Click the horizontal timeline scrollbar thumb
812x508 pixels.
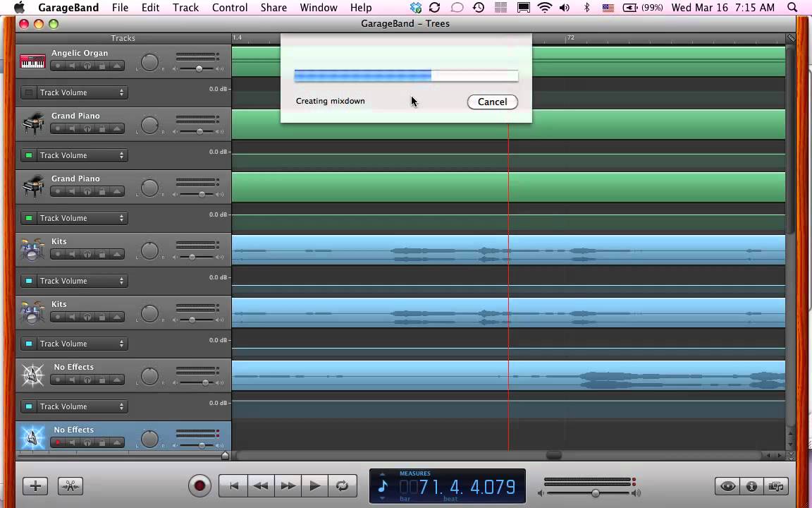[x=553, y=455]
